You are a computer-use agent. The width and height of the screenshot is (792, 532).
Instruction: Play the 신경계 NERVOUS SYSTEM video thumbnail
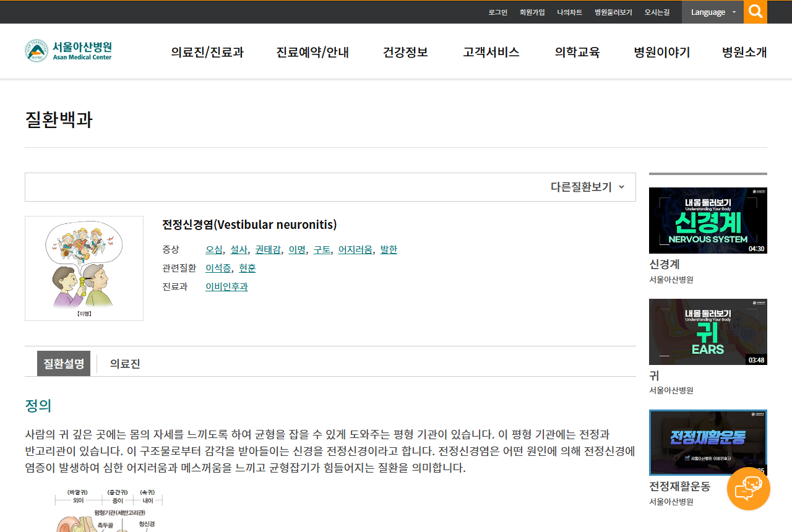pyautogui.click(x=708, y=220)
